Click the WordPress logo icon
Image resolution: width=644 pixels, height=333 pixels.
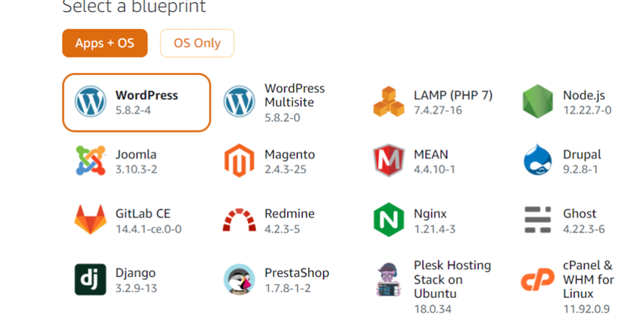click(90, 102)
